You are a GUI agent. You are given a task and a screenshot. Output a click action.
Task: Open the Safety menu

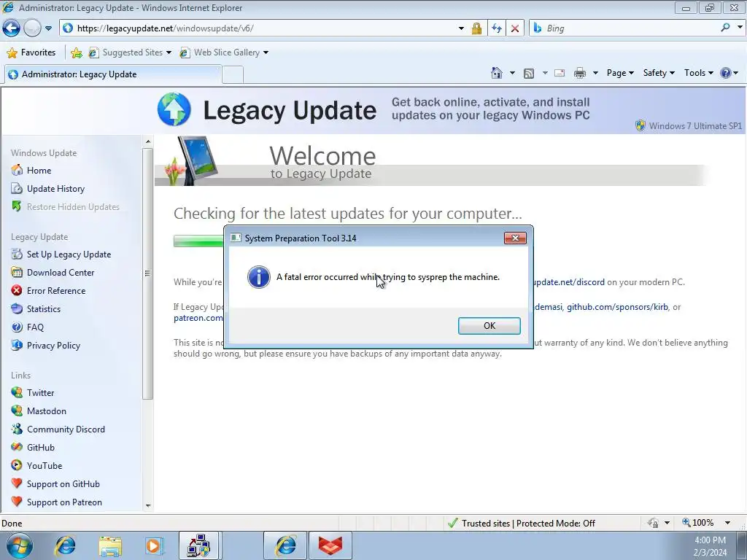coord(659,73)
